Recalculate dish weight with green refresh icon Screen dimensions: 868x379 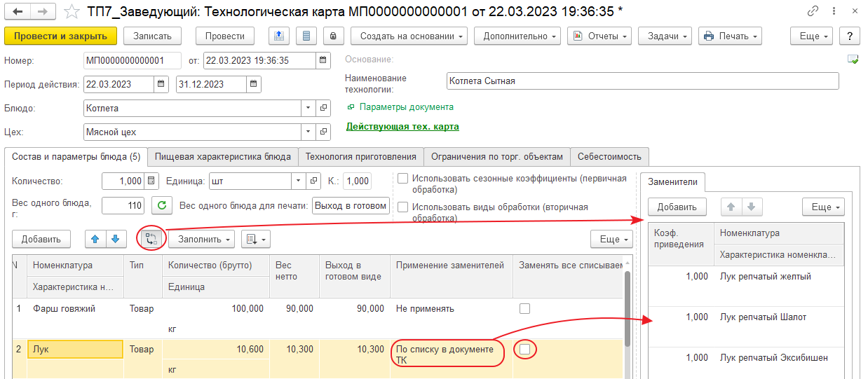click(162, 205)
